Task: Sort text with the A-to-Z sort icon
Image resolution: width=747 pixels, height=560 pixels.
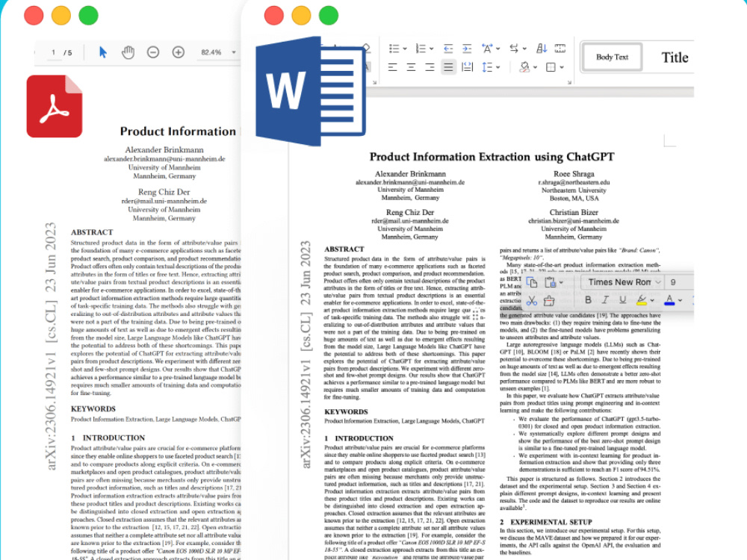Action: (x=541, y=48)
